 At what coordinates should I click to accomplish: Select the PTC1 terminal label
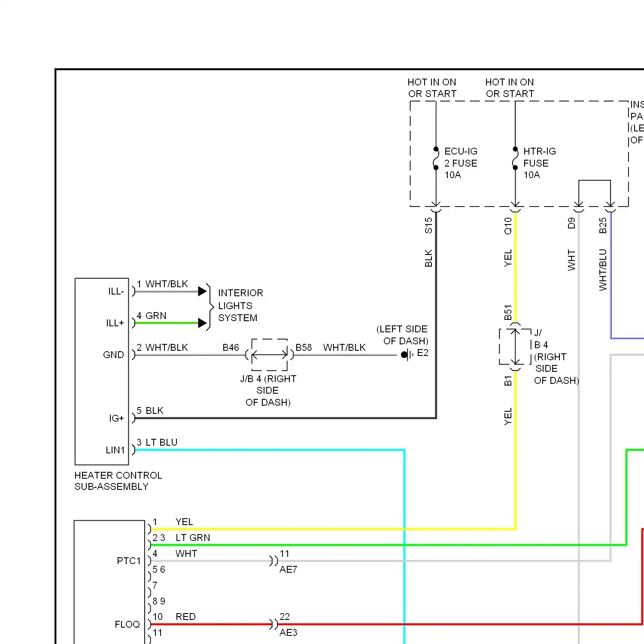click(129, 561)
